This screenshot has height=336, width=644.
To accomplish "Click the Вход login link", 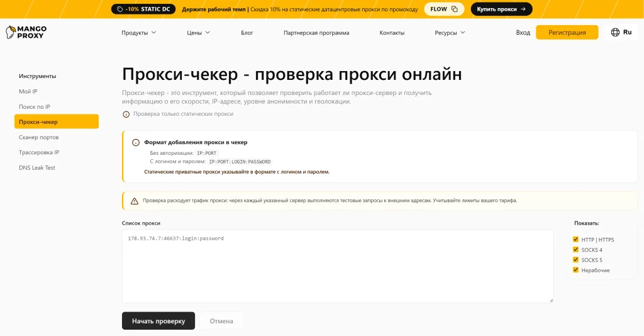I will (523, 33).
